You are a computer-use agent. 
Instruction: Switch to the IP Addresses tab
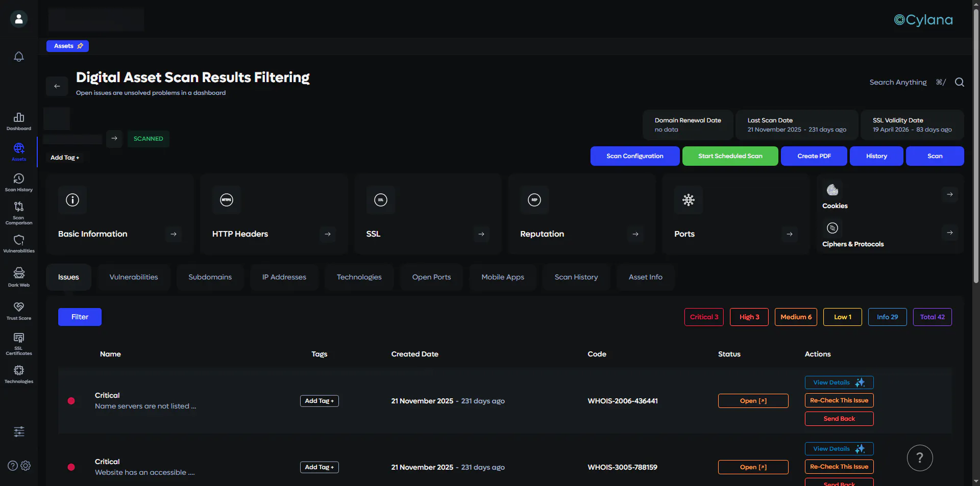pos(284,277)
